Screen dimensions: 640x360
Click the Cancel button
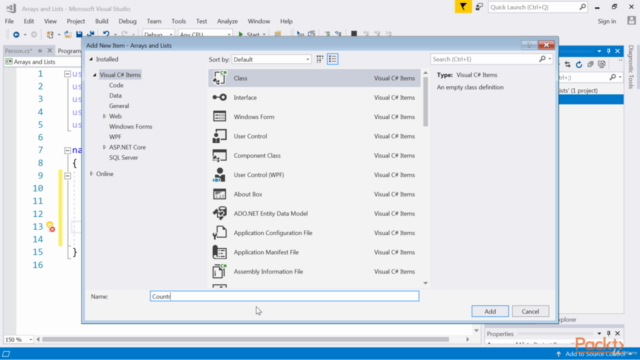(x=530, y=311)
